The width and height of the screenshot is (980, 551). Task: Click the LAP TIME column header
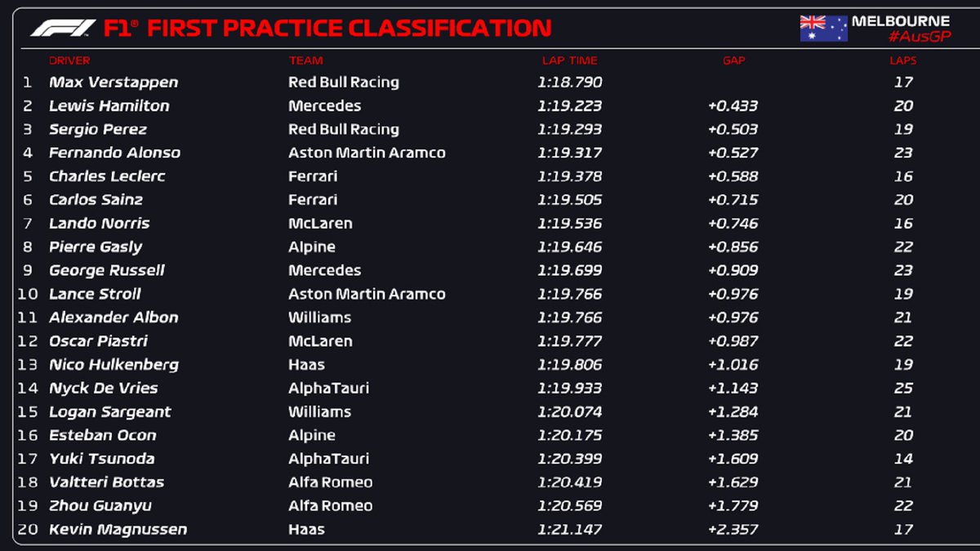(x=569, y=60)
